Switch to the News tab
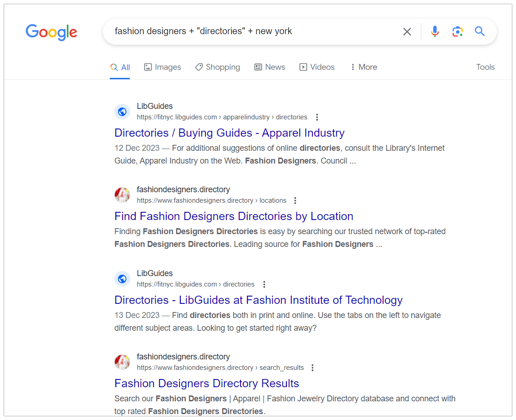The width and height of the screenshot is (516, 420). pos(270,67)
